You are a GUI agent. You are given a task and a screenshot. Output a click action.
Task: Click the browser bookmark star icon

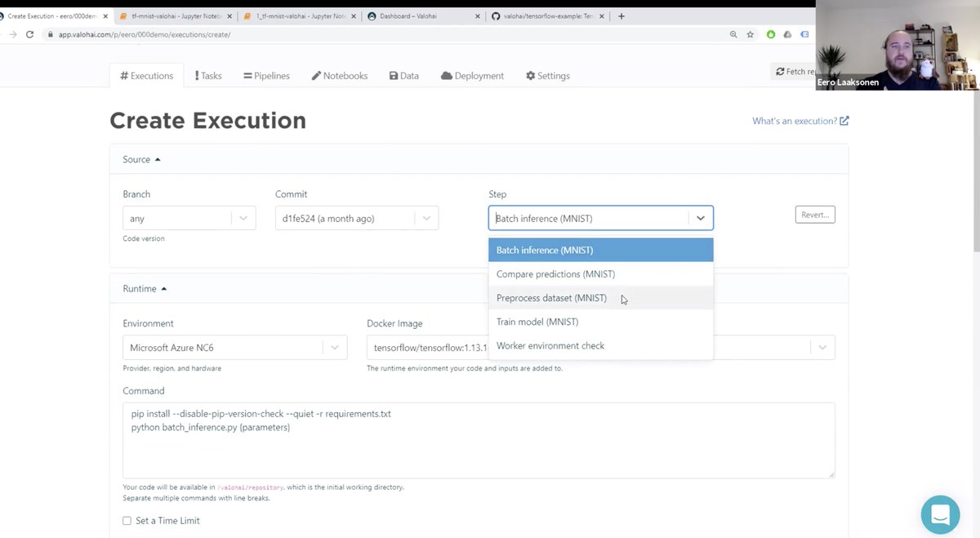pos(750,34)
